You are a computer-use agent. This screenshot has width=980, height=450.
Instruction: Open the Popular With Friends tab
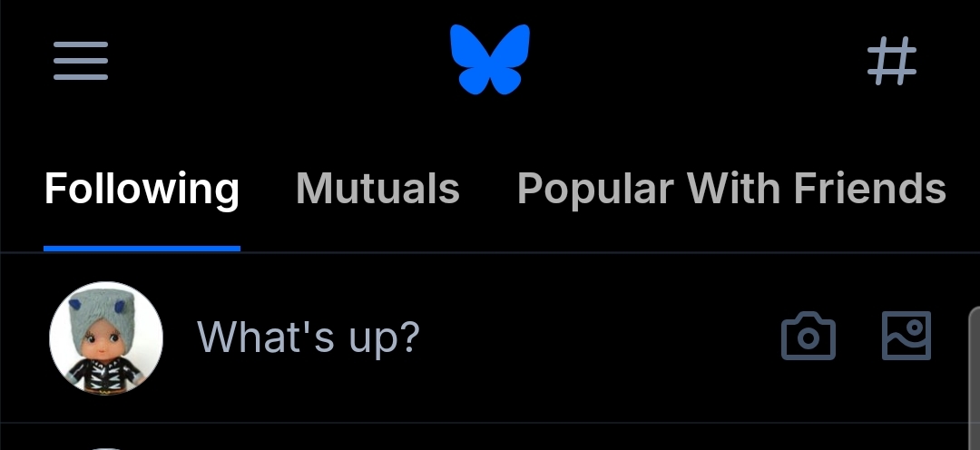pyautogui.click(x=731, y=190)
